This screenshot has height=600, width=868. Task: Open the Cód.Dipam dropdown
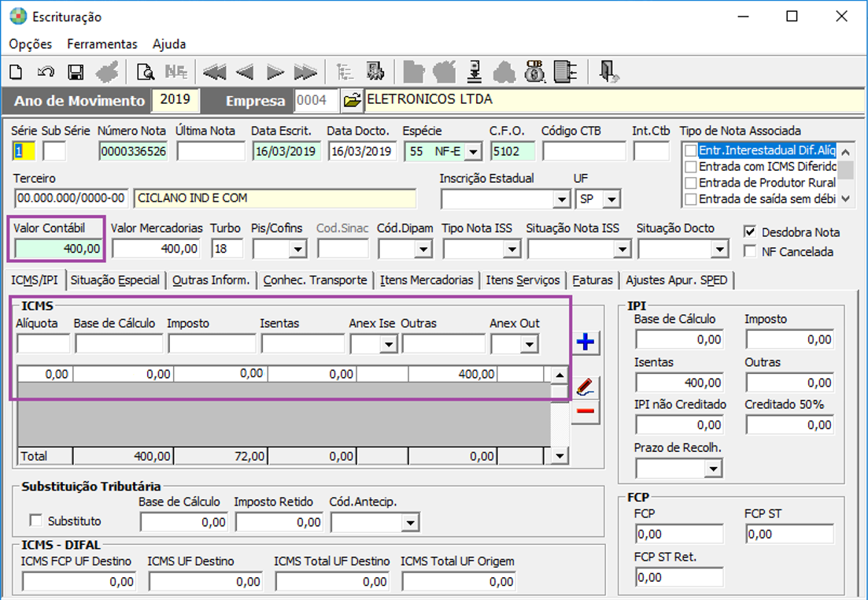tap(423, 250)
